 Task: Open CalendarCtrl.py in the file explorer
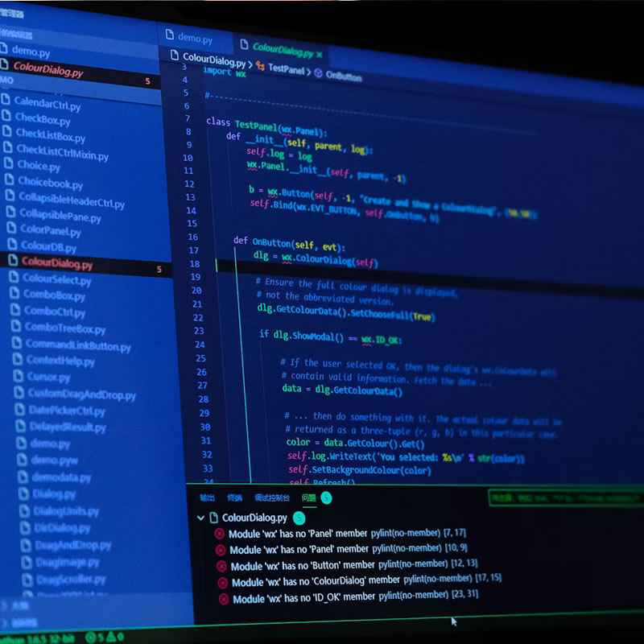point(47,104)
